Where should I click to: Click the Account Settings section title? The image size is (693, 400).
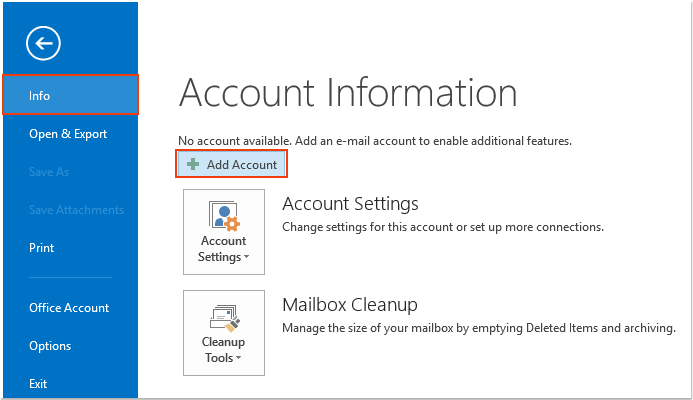350,204
